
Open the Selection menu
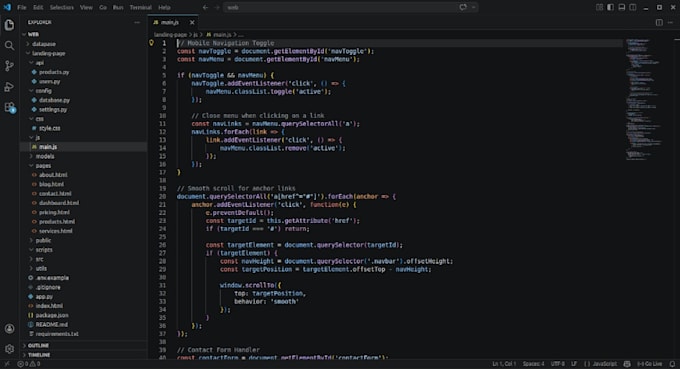point(62,7)
